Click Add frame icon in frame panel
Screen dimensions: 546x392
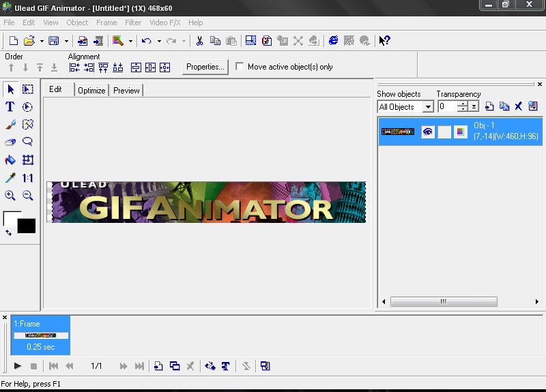(158, 366)
